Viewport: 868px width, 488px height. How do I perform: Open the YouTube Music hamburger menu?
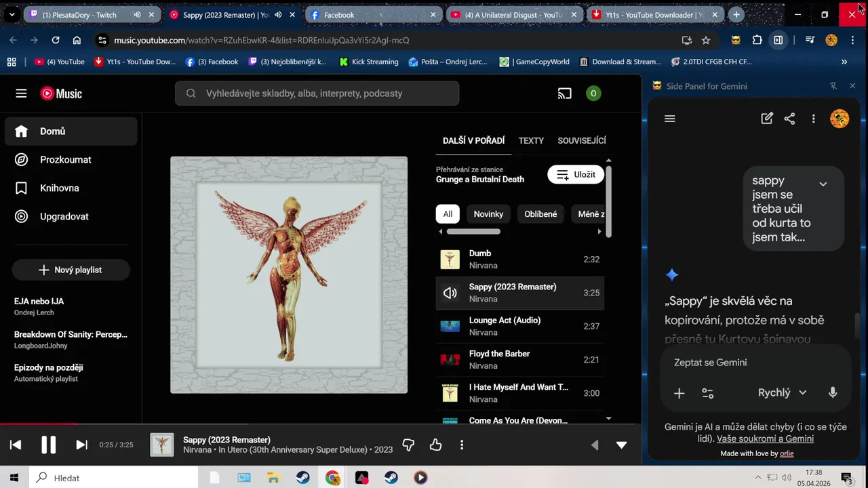(21, 94)
